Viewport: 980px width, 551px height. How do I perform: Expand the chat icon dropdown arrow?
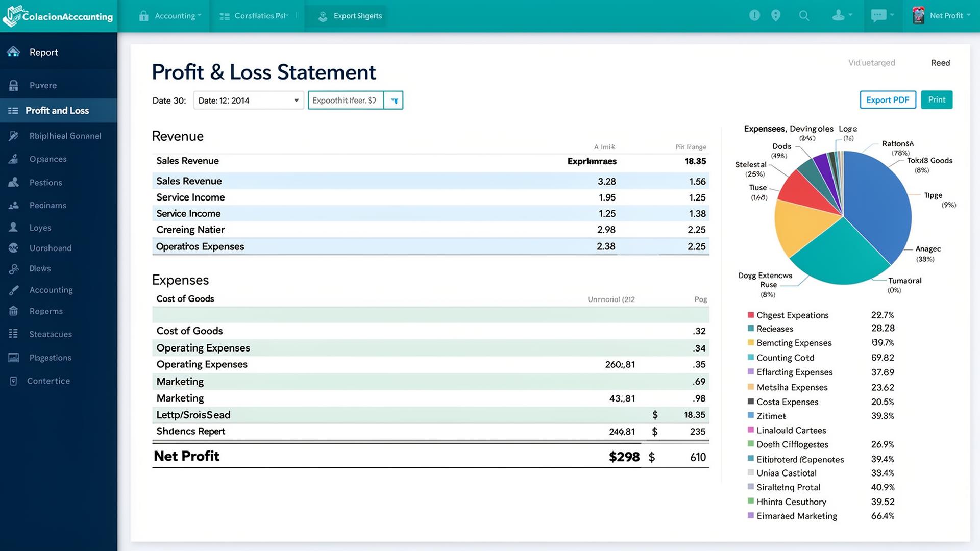892,15
